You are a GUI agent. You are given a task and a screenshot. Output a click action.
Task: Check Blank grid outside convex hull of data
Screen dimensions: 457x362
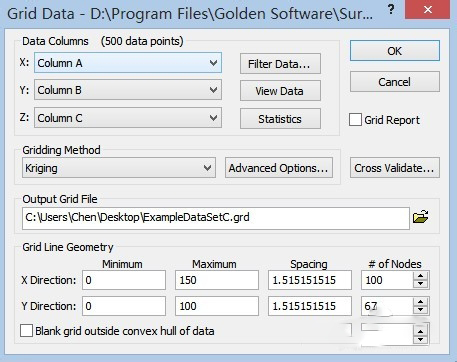[26, 331]
